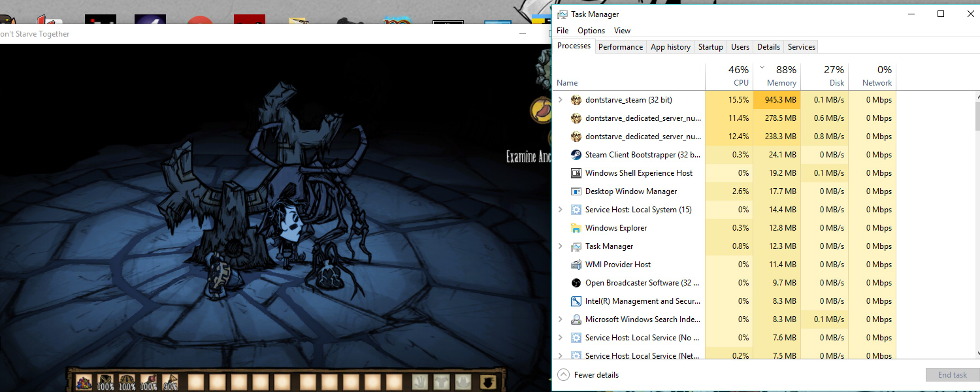Click the Don't Starve Together window title bar
This screenshot has width=980, height=392.
(x=274, y=34)
